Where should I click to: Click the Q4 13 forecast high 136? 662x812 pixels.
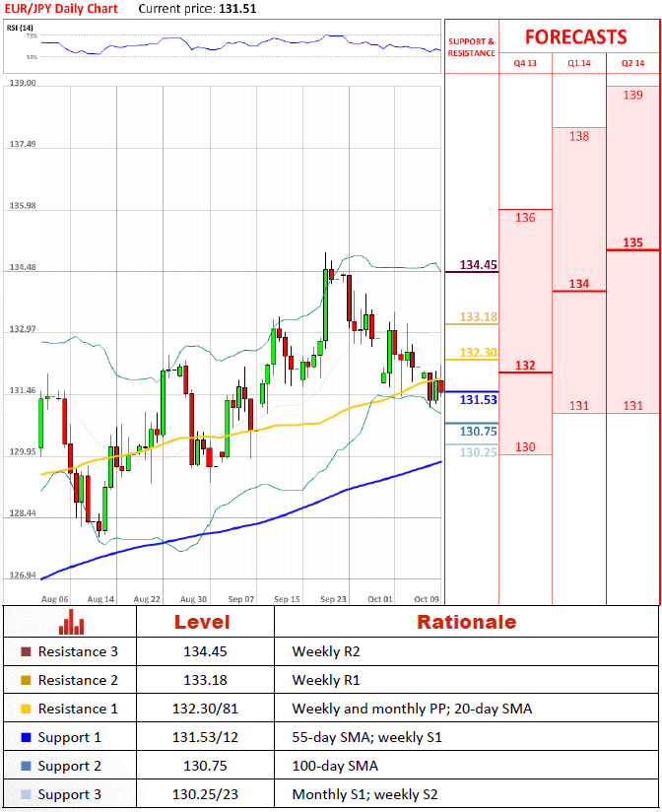(525, 218)
